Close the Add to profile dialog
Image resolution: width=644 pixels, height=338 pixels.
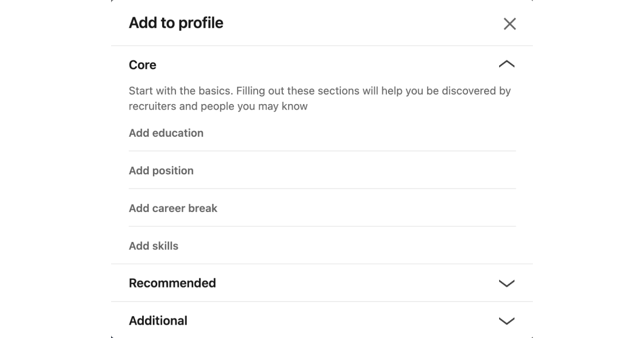pyautogui.click(x=509, y=24)
